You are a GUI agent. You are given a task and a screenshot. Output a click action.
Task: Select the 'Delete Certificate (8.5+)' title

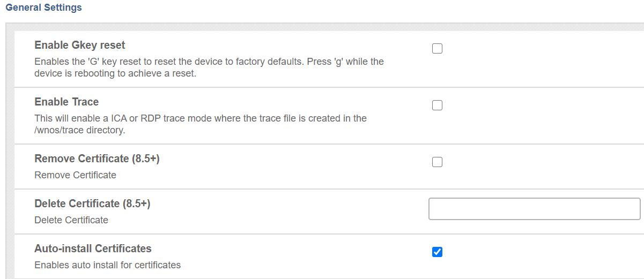pyautogui.click(x=92, y=203)
